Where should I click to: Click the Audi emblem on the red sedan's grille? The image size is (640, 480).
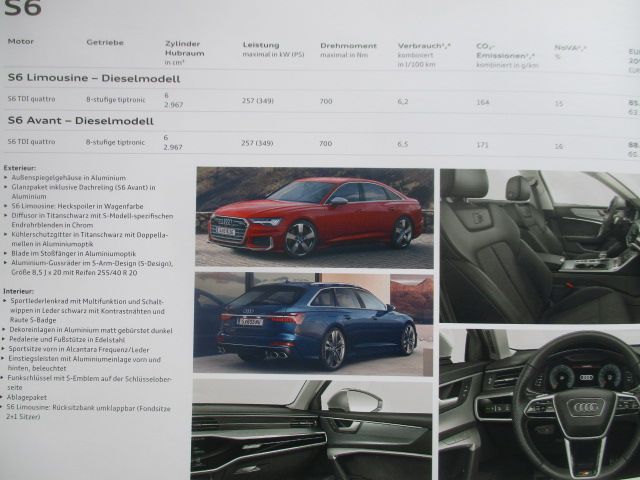click(228, 224)
